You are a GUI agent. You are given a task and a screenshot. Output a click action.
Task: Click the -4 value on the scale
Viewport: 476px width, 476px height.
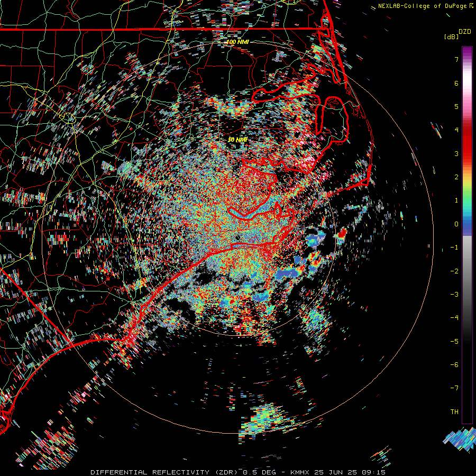pyautogui.click(x=454, y=318)
